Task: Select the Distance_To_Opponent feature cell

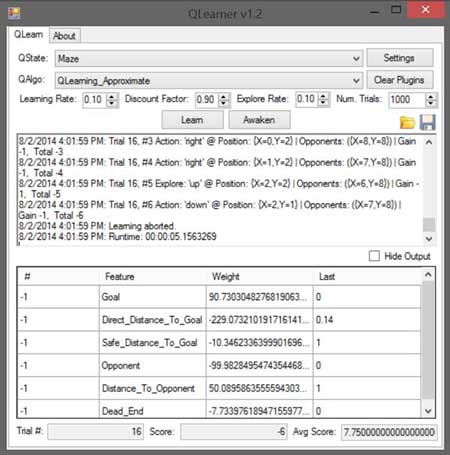Action: 153,388
